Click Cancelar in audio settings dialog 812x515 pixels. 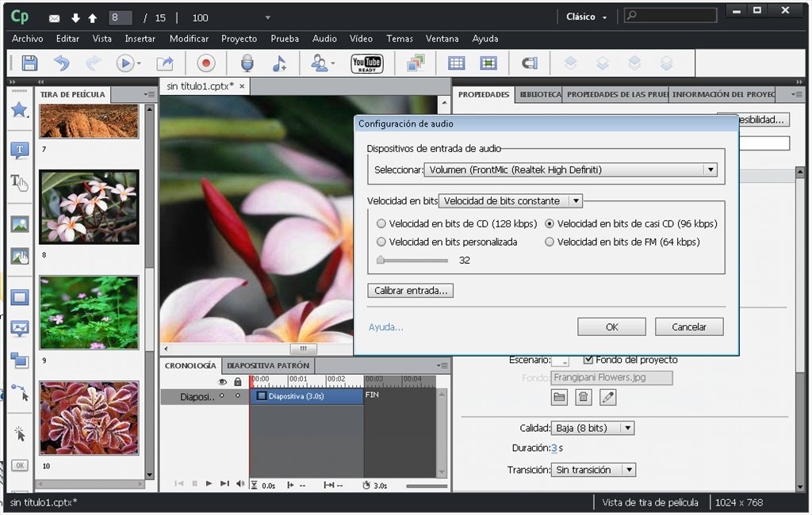click(x=689, y=327)
